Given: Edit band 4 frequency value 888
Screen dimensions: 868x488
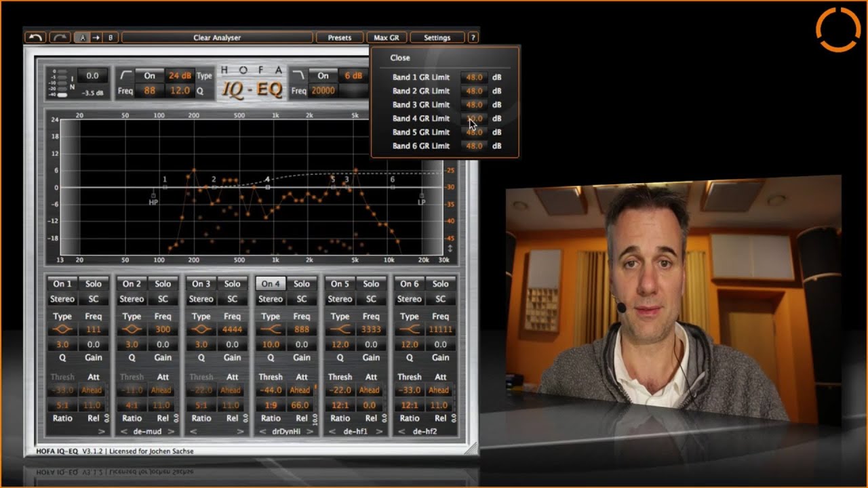Looking at the screenshot, I should coord(302,330).
